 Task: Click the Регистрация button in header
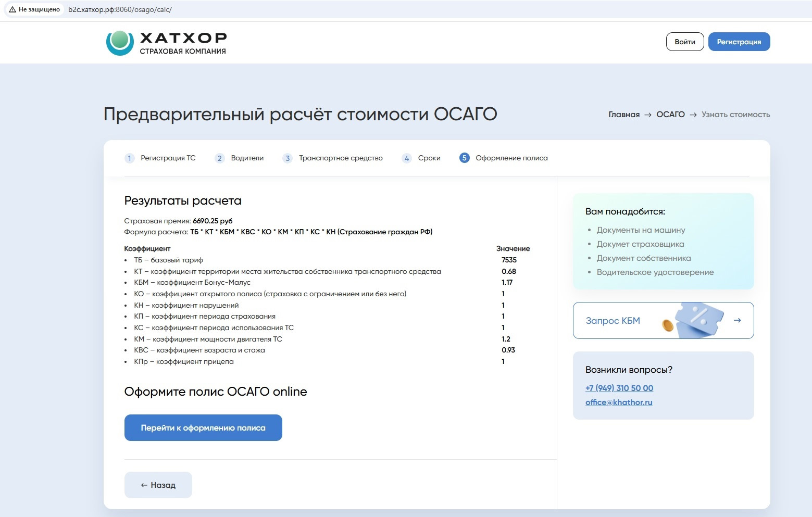[739, 42]
